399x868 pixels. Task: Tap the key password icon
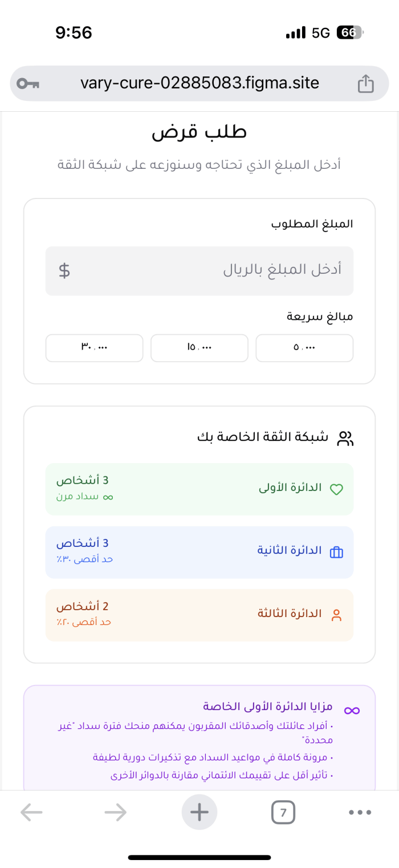[x=27, y=84]
